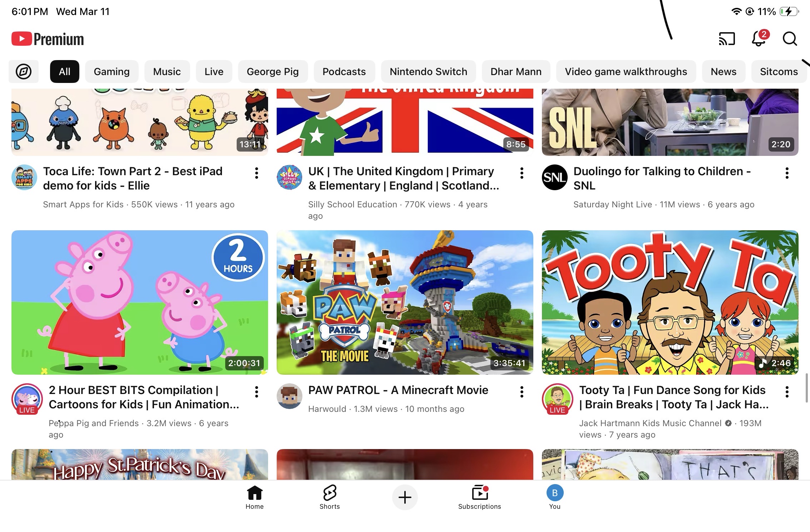Open the Cast to device icon
This screenshot has height=532, width=810.
pyautogui.click(x=727, y=39)
